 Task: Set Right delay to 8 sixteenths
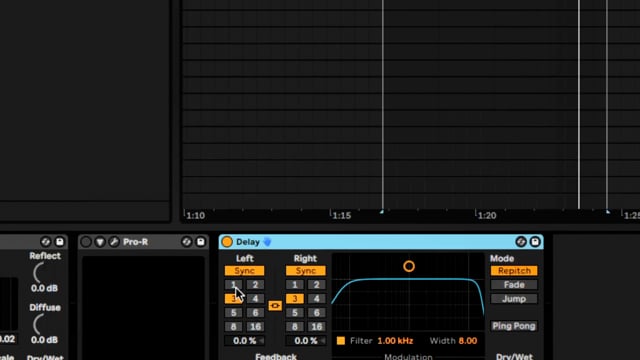pyautogui.click(x=295, y=327)
